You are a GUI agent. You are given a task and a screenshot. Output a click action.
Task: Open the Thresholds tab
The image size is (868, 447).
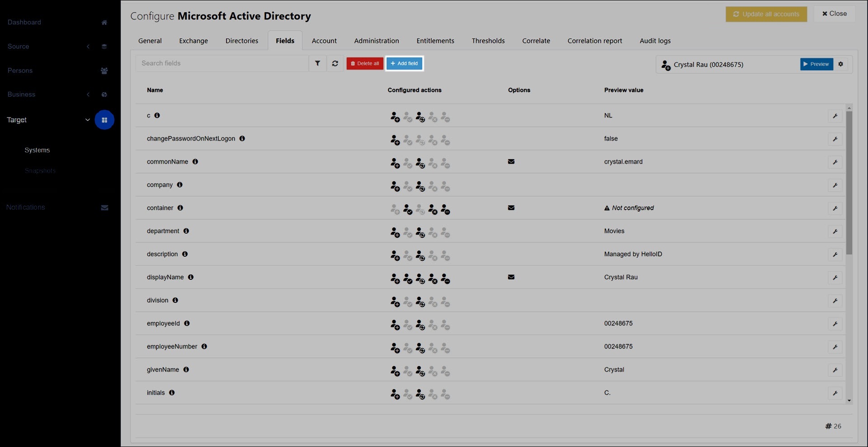488,41
